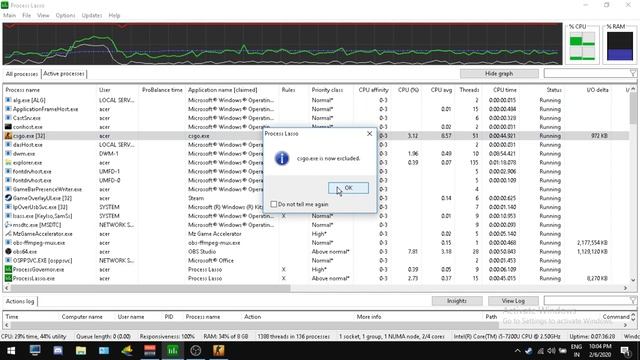This screenshot has width=640, height=360.
Task: Click OK in the Process Lasso dialog
Action: (x=348, y=188)
